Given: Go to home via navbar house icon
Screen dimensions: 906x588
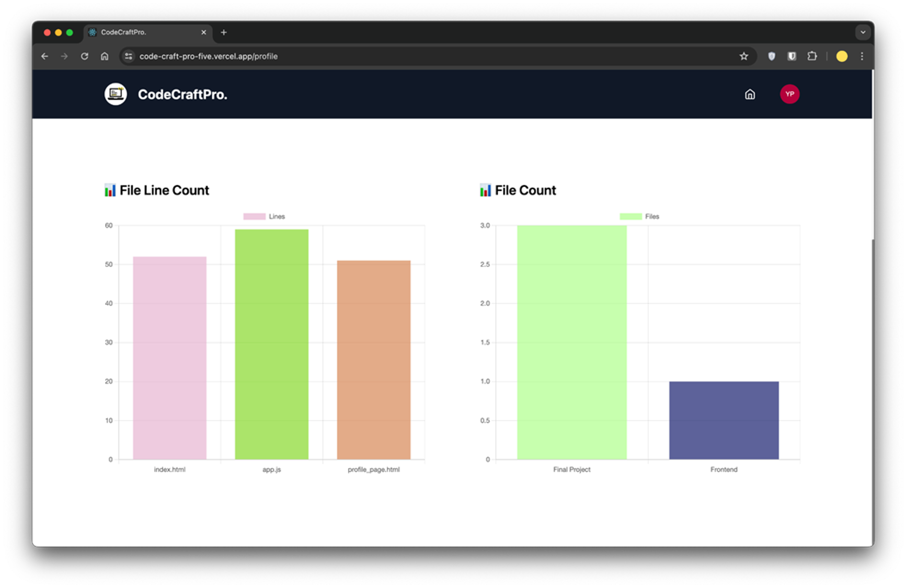Looking at the screenshot, I should [750, 94].
